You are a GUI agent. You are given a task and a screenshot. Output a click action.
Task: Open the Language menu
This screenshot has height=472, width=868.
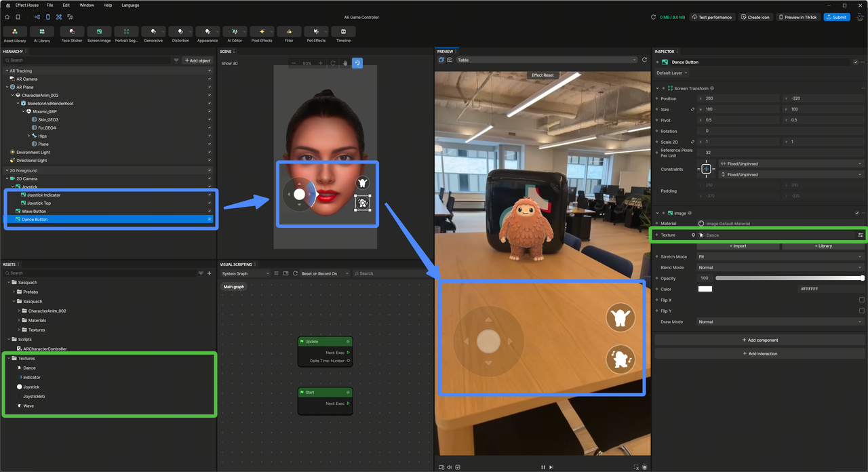130,5
